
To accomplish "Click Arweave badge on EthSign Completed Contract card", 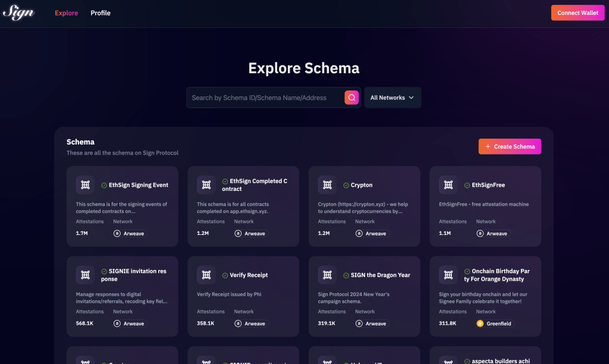I will click(x=250, y=234).
